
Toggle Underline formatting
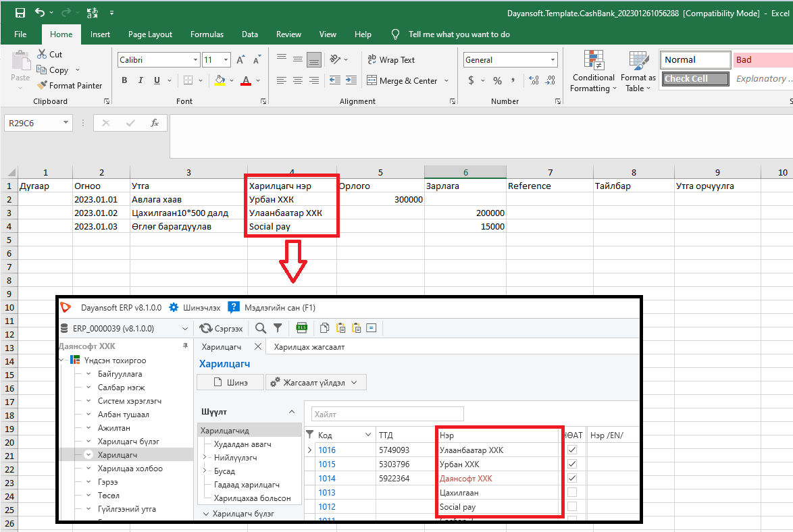point(157,80)
